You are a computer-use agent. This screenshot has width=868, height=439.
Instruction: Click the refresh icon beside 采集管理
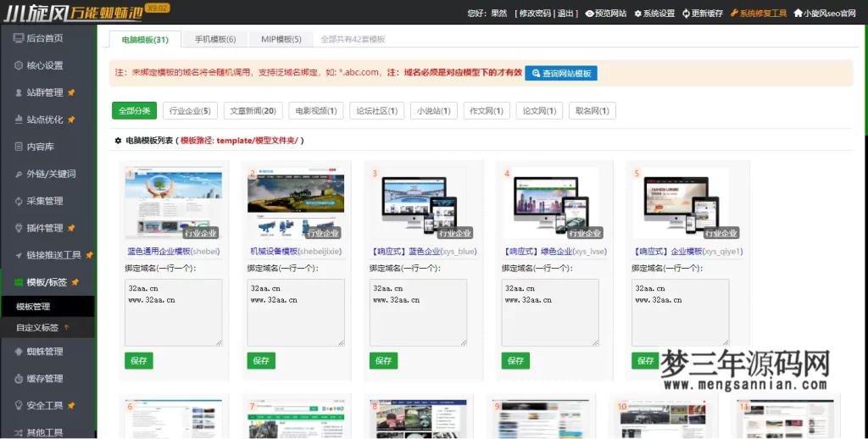19,201
